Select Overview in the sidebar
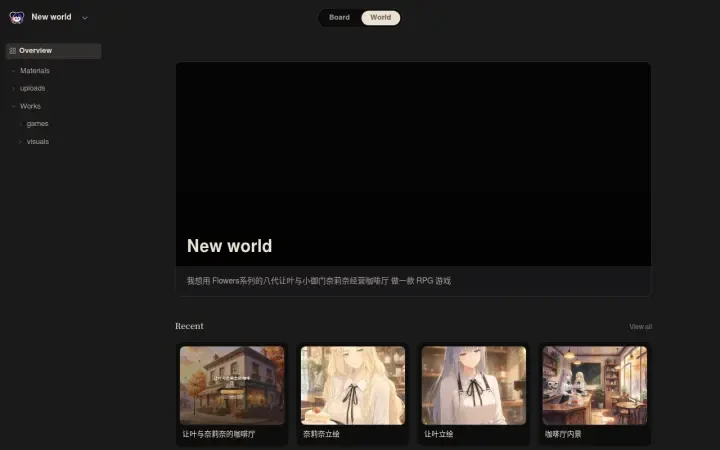 point(54,51)
